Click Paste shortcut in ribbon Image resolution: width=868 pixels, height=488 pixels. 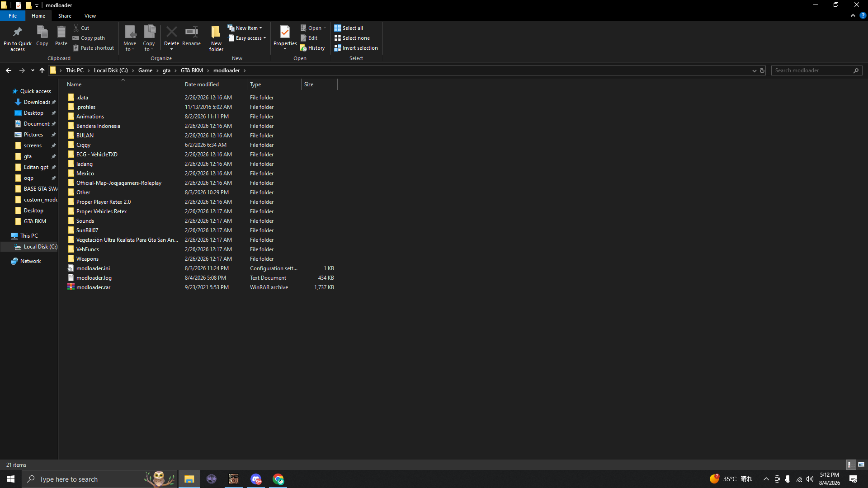[x=94, y=48]
